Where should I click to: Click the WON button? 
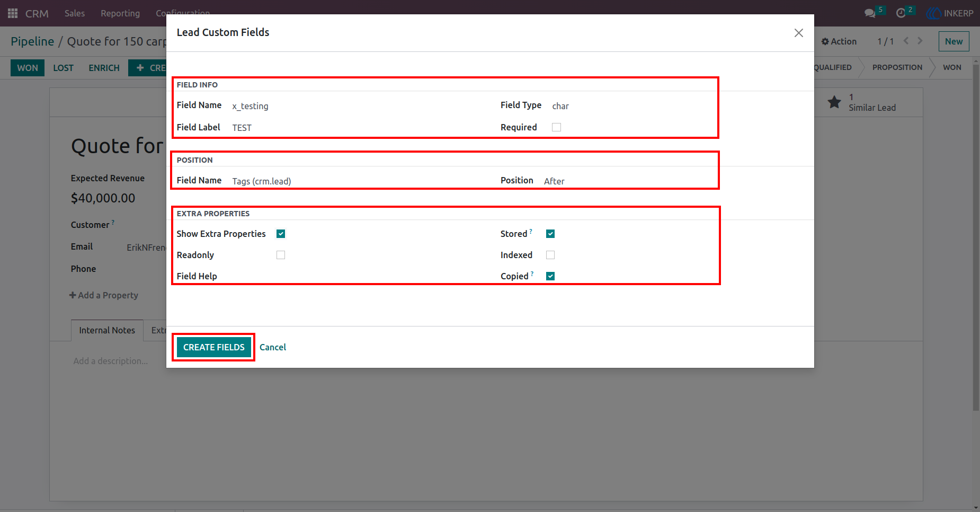[28, 68]
